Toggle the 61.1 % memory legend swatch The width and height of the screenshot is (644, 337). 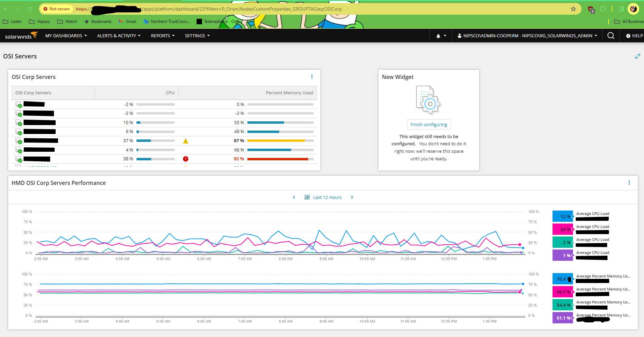click(x=563, y=318)
